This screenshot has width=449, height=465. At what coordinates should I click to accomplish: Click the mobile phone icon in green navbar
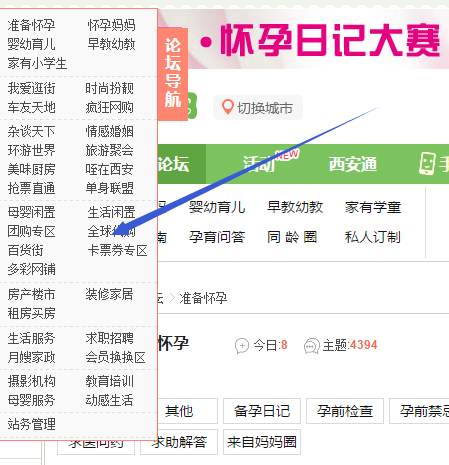pyautogui.click(x=427, y=163)
